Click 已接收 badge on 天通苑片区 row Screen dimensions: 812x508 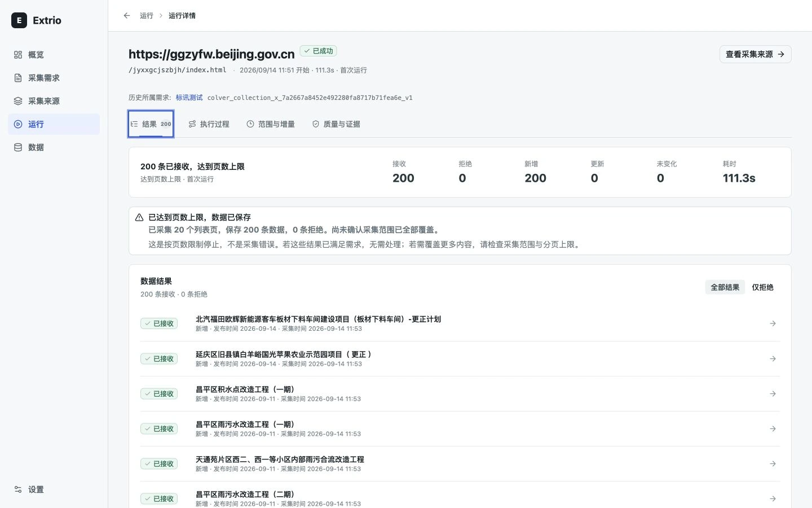point(159,464)
